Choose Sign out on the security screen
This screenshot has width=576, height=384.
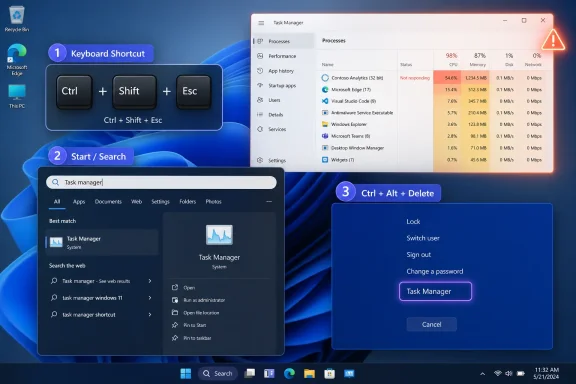(x=418, y=255)
